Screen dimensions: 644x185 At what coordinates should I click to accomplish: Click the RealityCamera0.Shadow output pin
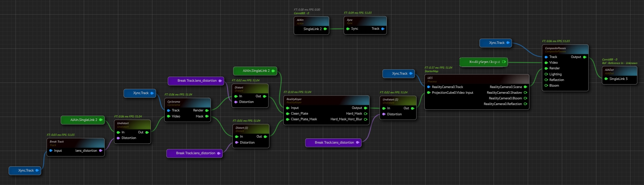(525, 93)
